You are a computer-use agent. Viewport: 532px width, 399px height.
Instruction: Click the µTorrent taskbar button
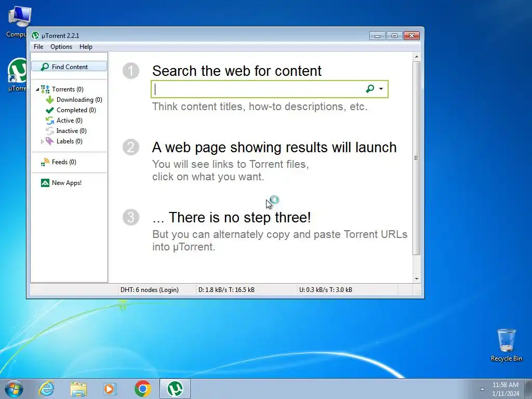(175, 389)
